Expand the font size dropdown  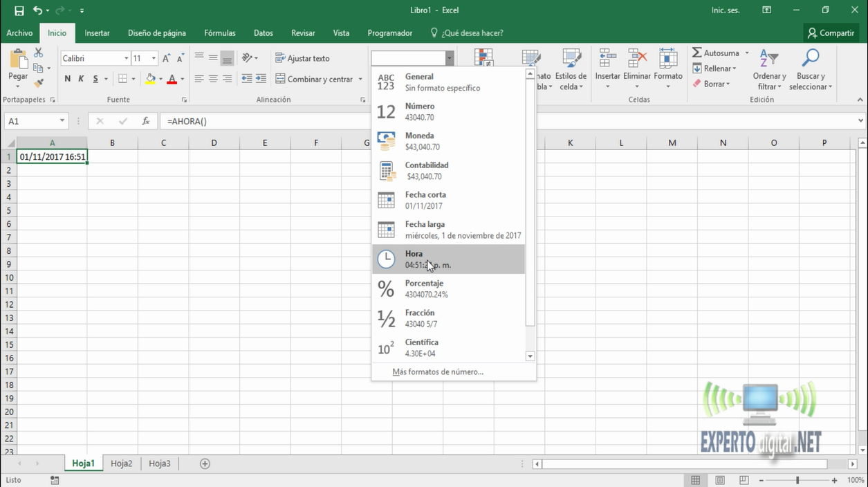pos(154,59)
